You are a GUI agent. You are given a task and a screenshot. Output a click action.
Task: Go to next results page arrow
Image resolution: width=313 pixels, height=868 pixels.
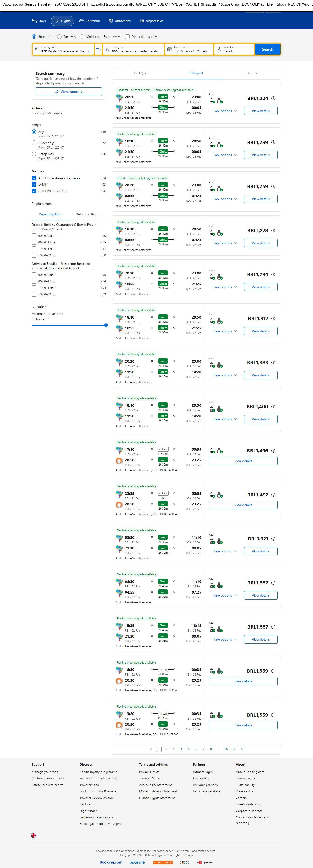[x=242, y=749]
